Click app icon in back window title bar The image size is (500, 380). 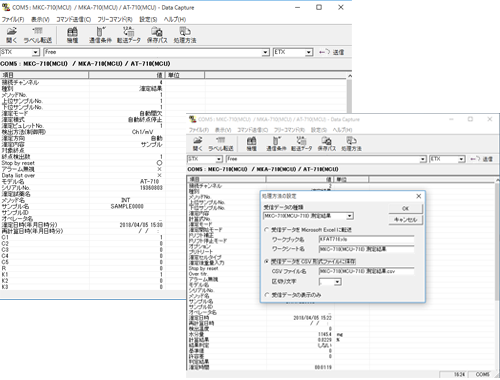tap(6, 7)
